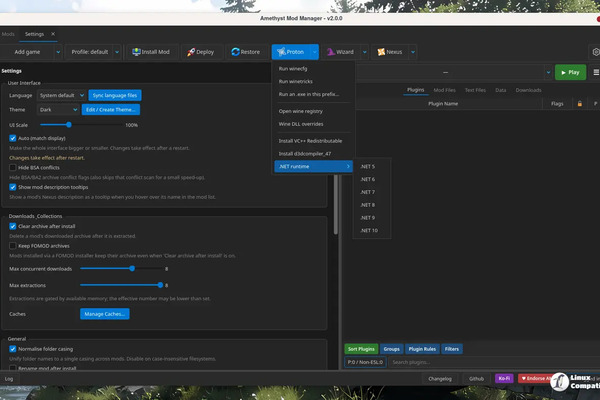
Task: Click the Groups button
Action: coord(391,349)
